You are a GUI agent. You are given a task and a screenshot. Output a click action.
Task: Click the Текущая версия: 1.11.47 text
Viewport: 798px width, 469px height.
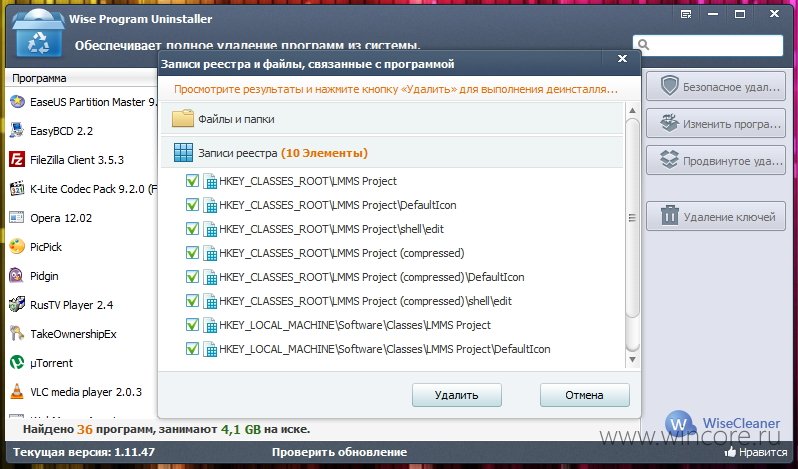point(84,452)
